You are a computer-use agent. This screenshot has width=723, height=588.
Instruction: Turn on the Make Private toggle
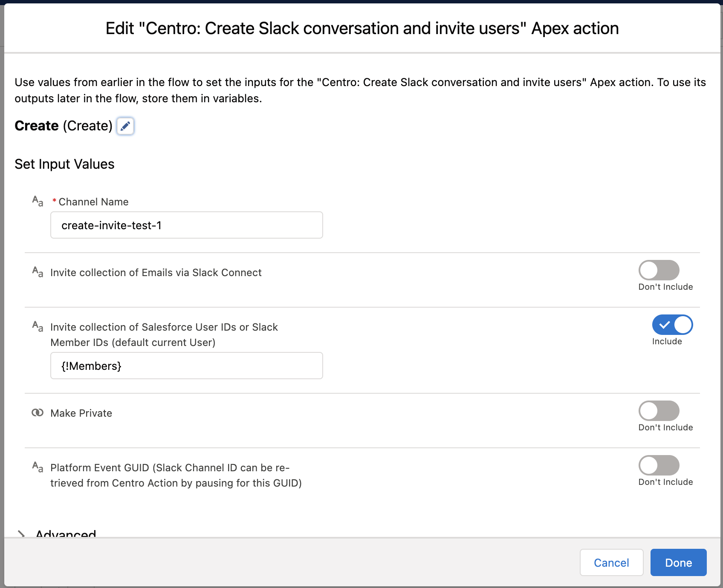(x=659, y=410)
